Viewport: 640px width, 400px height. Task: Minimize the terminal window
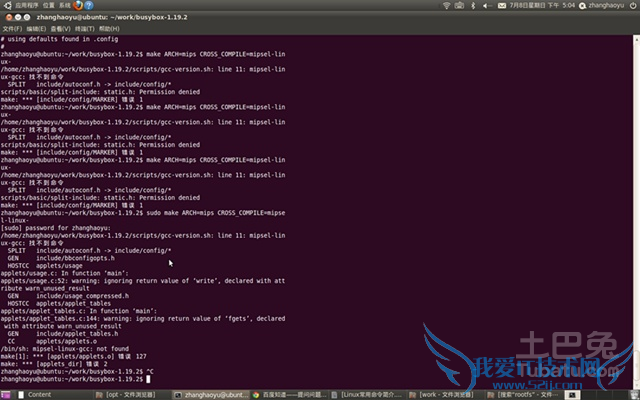(x=18, y=17)
